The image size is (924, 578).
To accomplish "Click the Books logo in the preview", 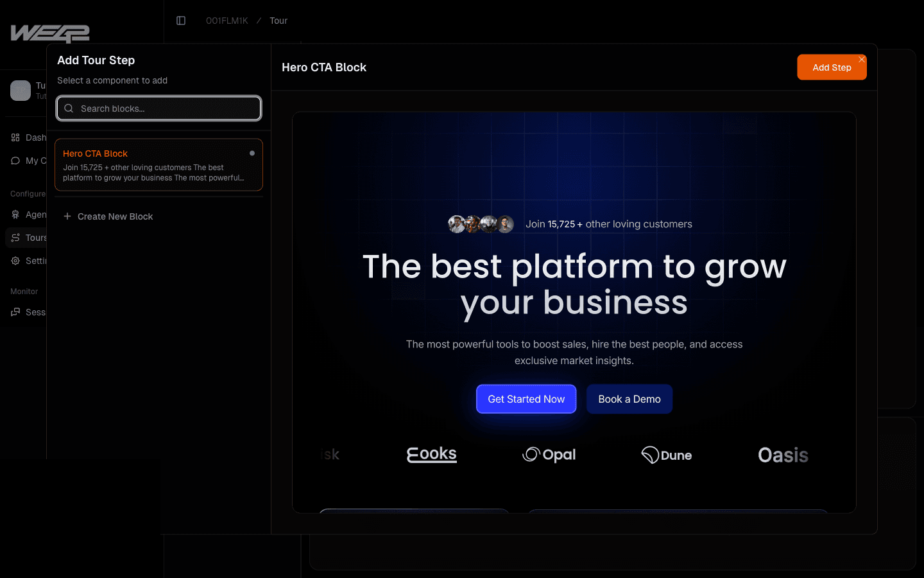I will 432,455.
